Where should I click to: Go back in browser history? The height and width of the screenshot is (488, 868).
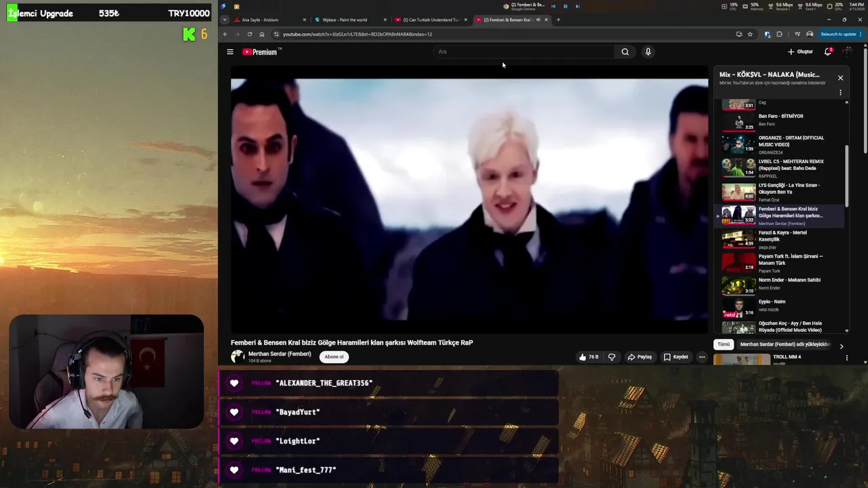pos(225,34)
